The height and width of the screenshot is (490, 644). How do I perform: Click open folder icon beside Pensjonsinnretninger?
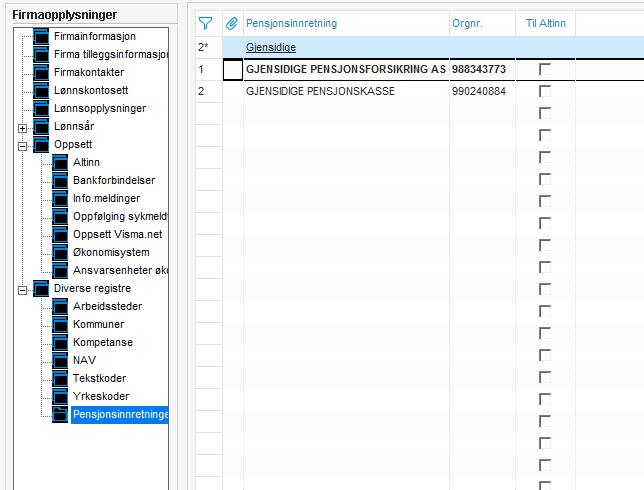pyautogui.click(x=60, y=414)
